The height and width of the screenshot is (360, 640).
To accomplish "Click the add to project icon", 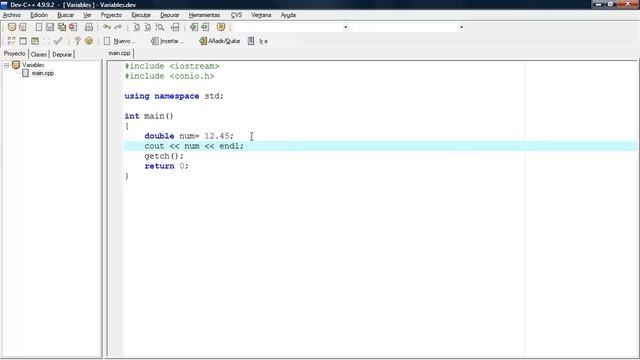I will click(194, 27).
